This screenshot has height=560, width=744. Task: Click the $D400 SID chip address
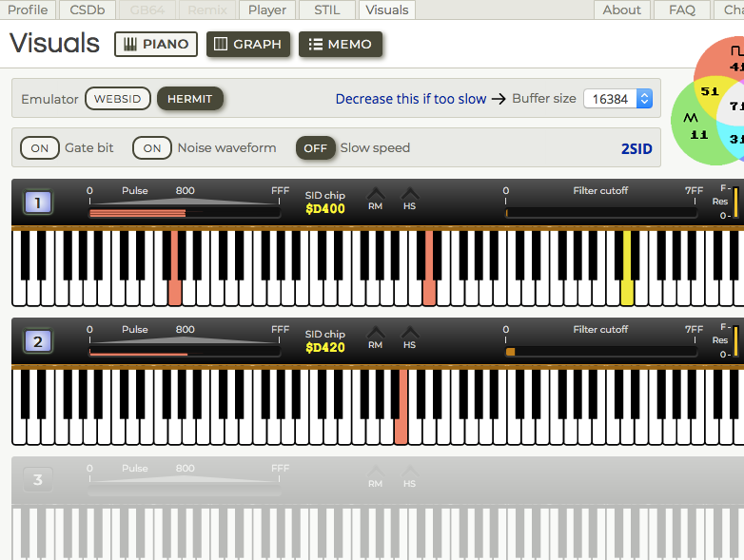[x=325, y=208]
